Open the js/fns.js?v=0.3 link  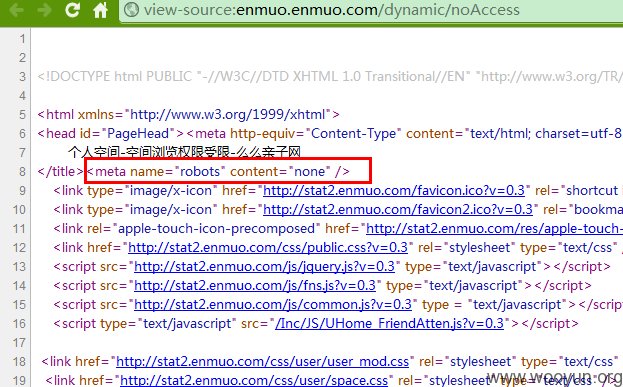[255, 286]
